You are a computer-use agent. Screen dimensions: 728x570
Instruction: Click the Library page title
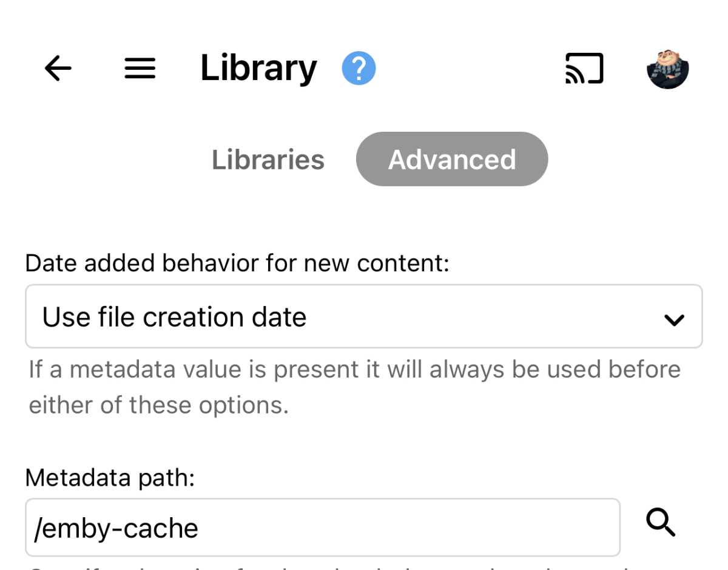tap(258, 68)
